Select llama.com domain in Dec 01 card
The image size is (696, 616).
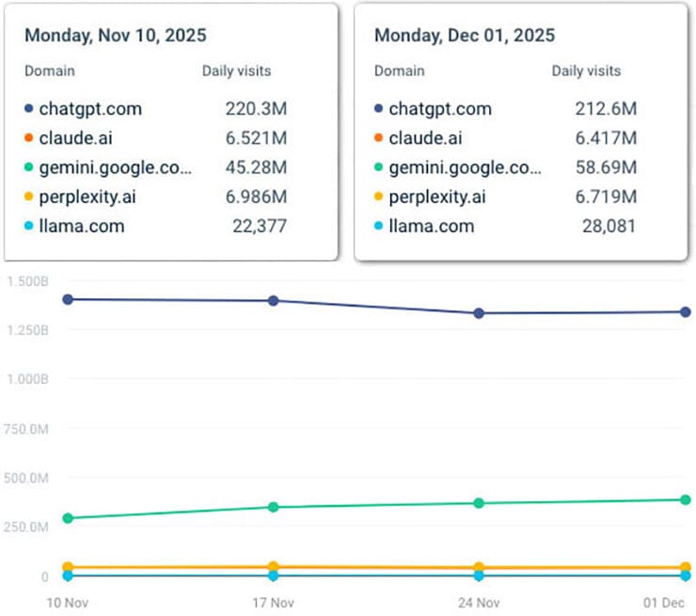pyautogui.click(x=431, y=227)
